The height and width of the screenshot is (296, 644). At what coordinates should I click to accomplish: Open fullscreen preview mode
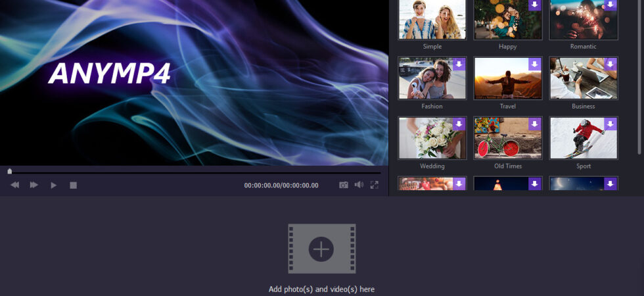coord(374,185)
